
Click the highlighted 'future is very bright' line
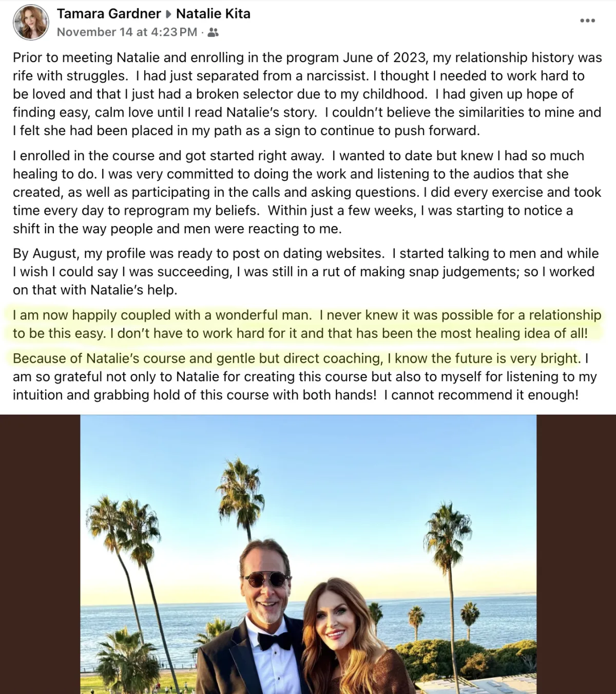coord(296,358)
